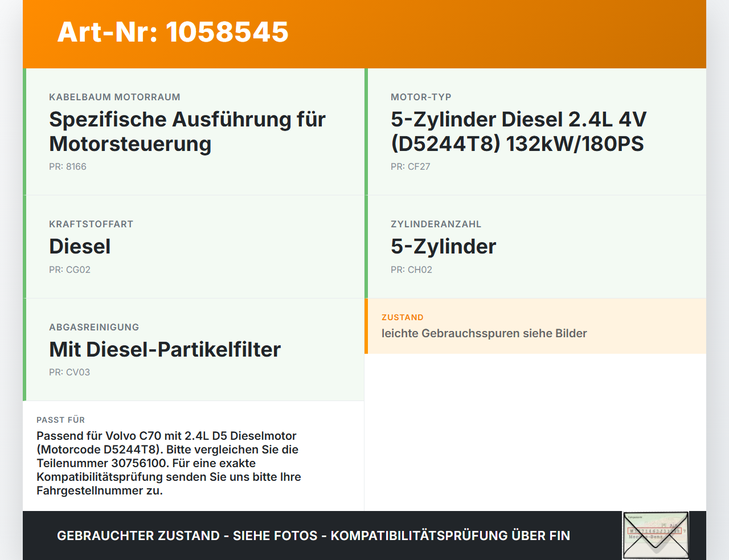Select the ZUSTAND label
729x560 pixels.
point(403,317)
